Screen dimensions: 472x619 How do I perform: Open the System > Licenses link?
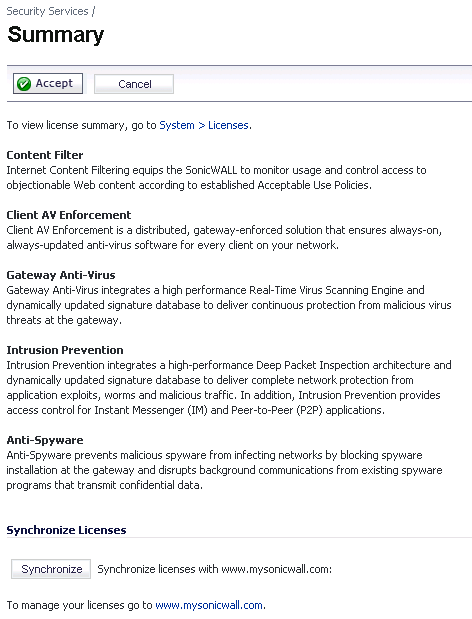point(204,125)
